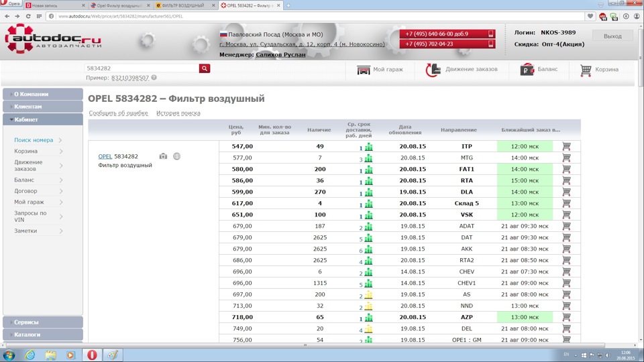Expand the Каталоги sidebar section
The height and width of the screenshot is (362, 644).
(42, 335)
